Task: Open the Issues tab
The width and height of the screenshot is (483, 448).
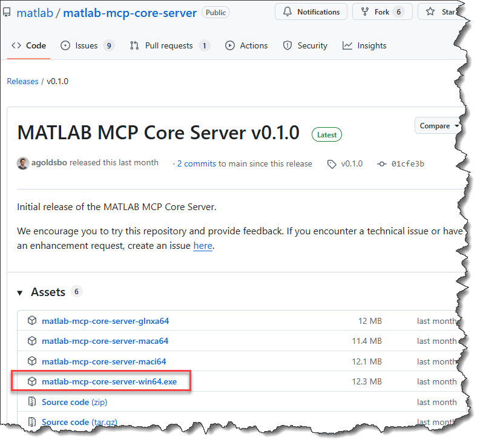Action: pos(87,45)
